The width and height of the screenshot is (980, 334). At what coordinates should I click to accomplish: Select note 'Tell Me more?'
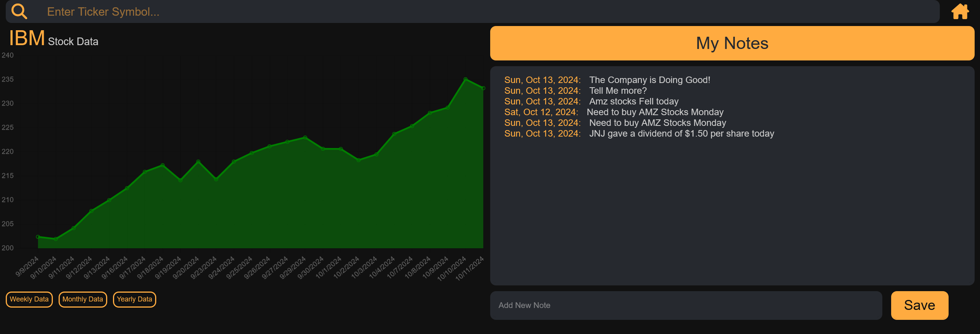pyautogui.click(x=618, y=91)
